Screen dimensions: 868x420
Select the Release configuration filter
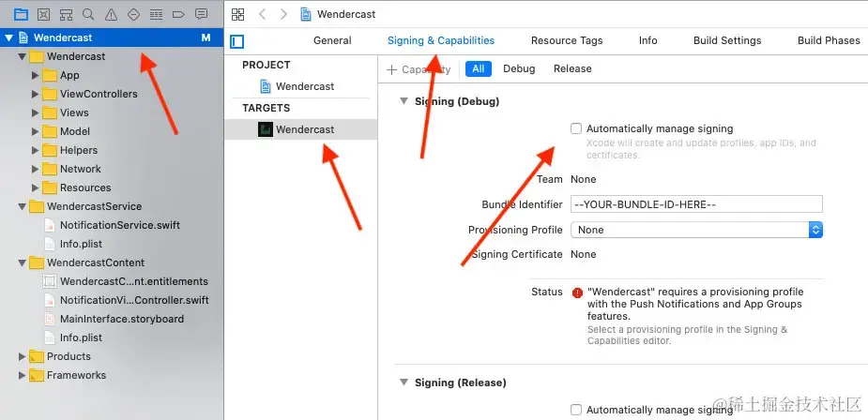[572, 68]
